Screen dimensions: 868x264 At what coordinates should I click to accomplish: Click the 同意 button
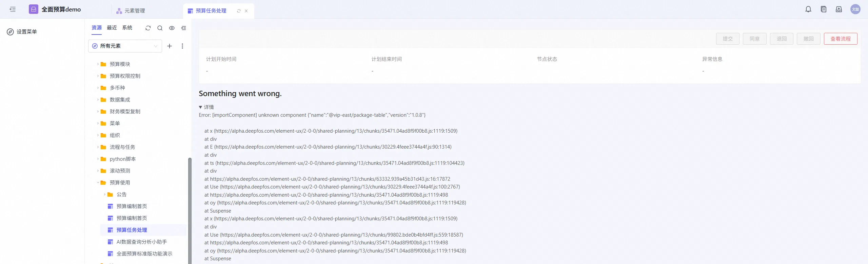pyautogui.click(x=755, y=39)
